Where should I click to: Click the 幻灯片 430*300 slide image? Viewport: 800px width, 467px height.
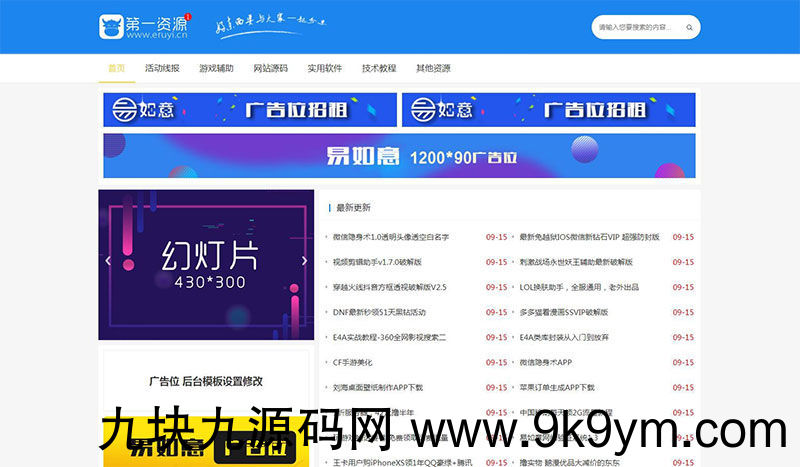coord(206,265)
